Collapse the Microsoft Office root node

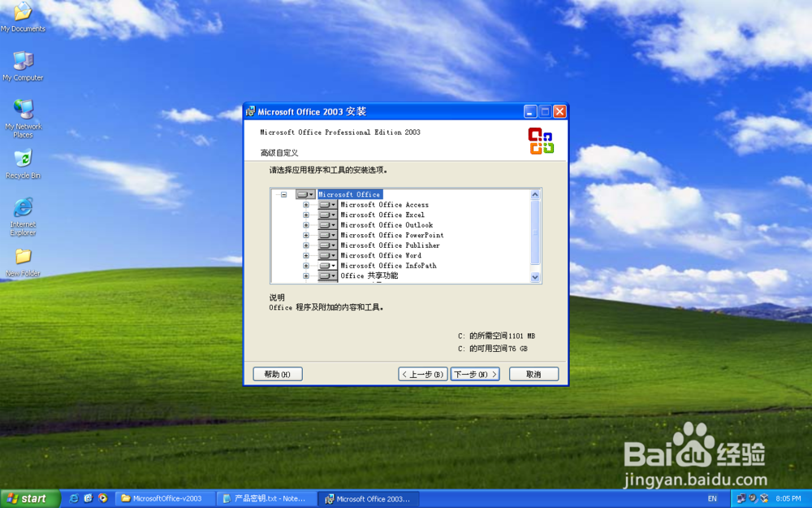pyautogui.click(x=283, y=194)
